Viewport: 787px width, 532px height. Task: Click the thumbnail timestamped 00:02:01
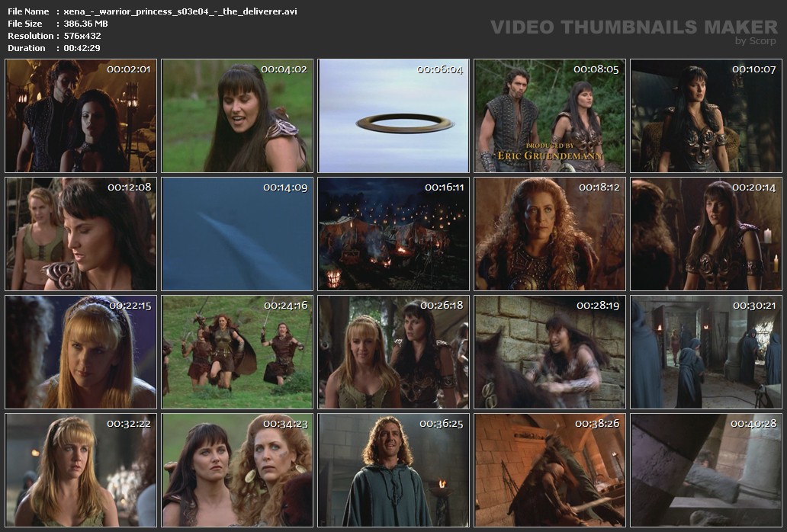[x=81, y=116]
